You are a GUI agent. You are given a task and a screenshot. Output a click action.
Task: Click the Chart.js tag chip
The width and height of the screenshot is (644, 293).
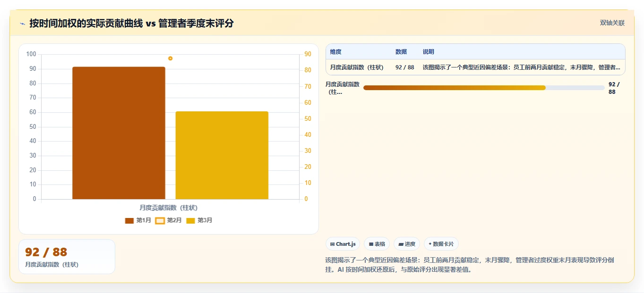pos(343,244)
